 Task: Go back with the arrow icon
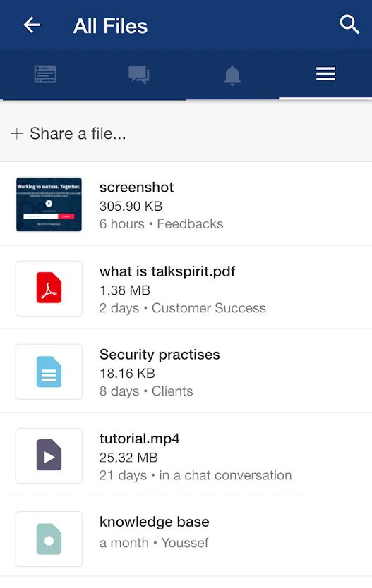32,25
